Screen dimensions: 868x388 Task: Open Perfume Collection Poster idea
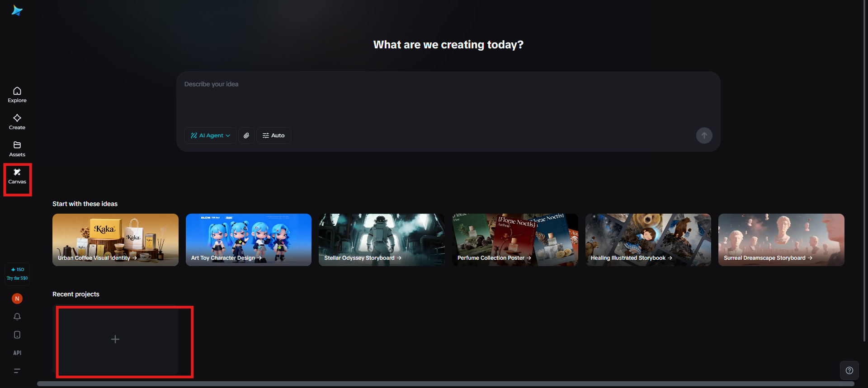tap(515, 240)
